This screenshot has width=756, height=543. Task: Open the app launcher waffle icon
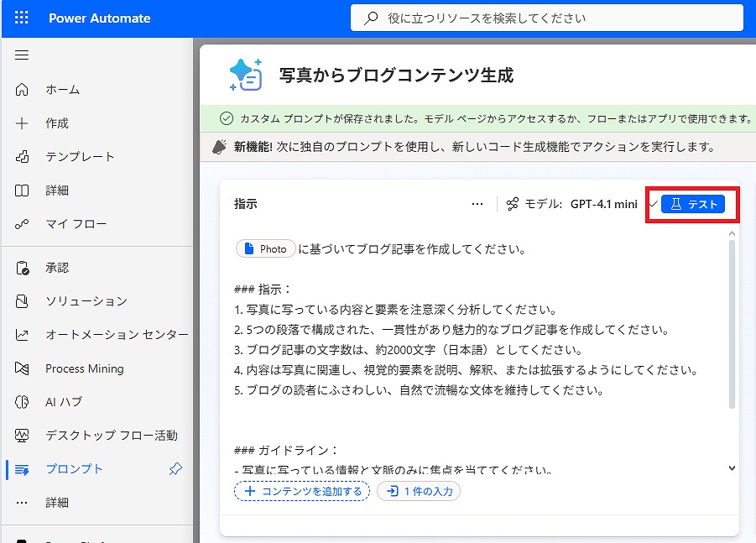pyautogui.click(x=22, y=18)
